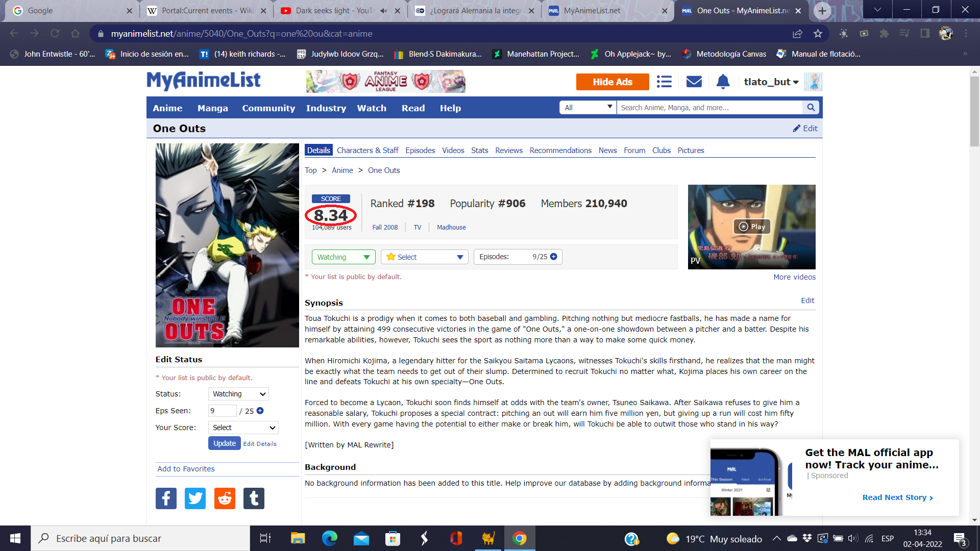Open the All search category dropdown
980x551 pixels.
click(x=587, y=108)
